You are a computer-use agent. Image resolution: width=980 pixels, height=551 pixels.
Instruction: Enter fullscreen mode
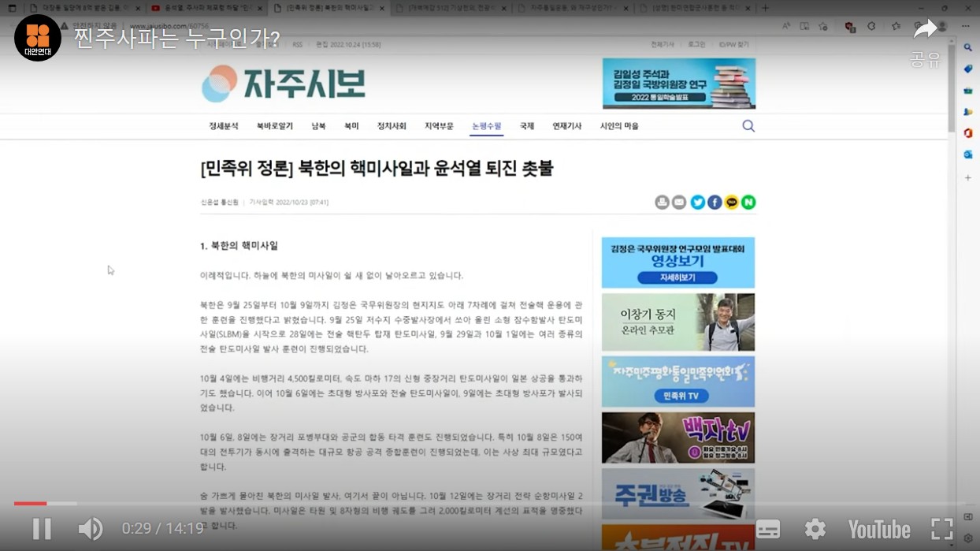coord(942,529)
